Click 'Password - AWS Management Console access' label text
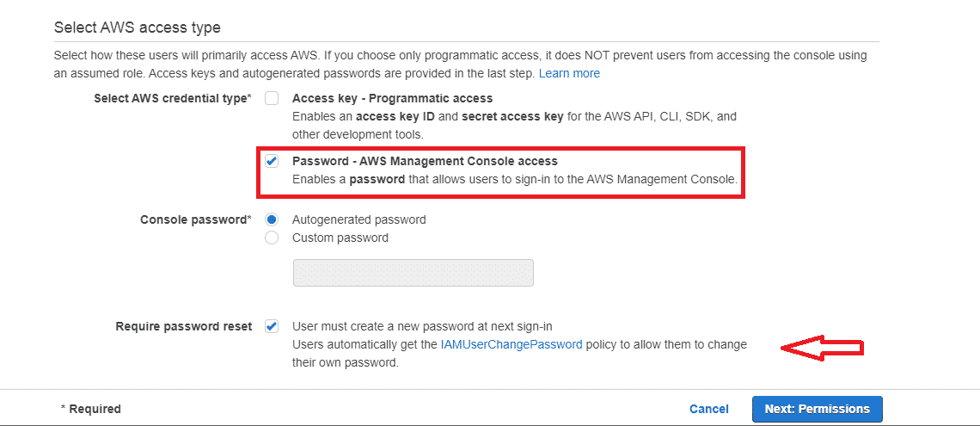 (x=425, y=161)
